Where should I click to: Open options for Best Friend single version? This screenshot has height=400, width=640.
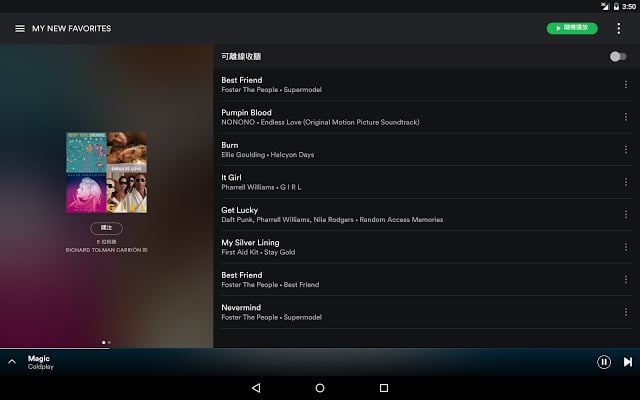click(626, 279)
